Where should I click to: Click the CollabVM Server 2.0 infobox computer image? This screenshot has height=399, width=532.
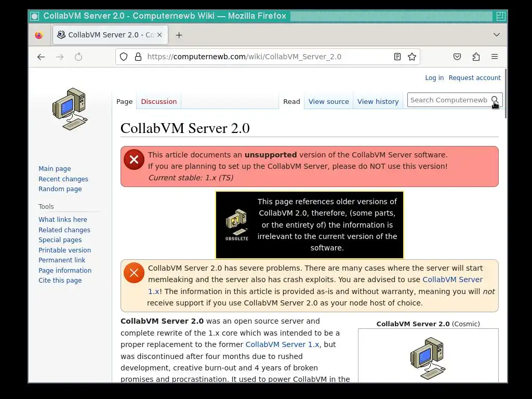coord(428,358)
